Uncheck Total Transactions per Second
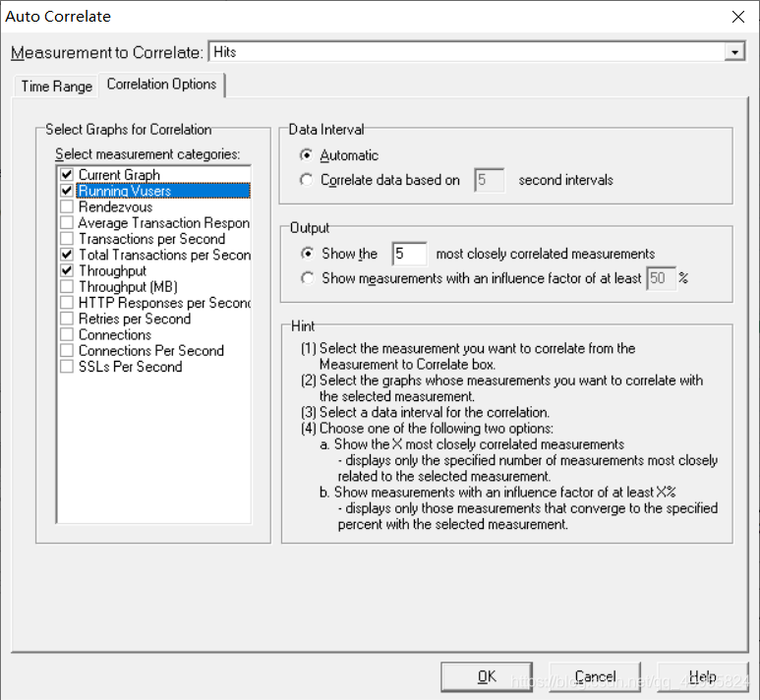The width and height of the screenshot is (760, 700). click(67, 255)
